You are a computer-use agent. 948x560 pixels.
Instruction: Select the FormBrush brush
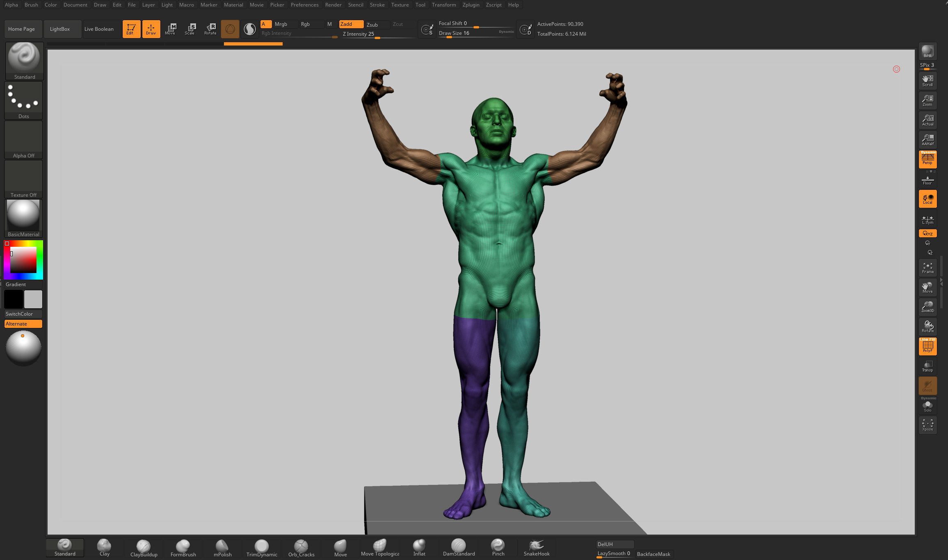click(183, 548)
